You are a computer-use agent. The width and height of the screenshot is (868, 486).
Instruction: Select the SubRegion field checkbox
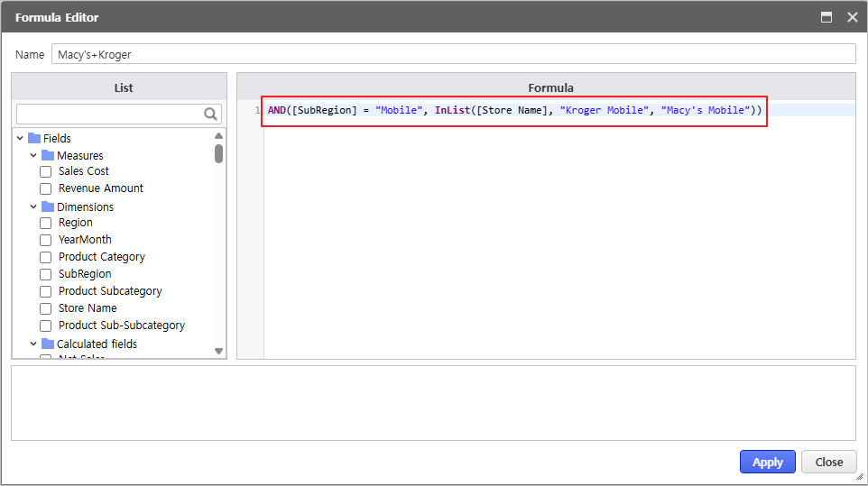(x=46, y=274)
